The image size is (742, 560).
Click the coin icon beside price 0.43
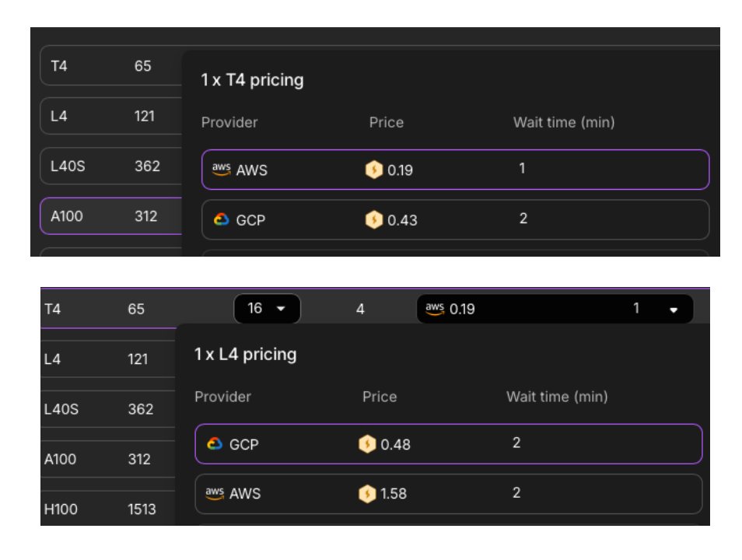coord(374,220)
